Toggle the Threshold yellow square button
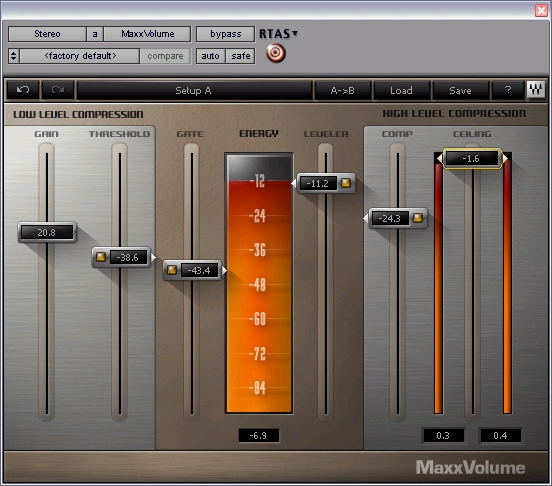The image size is (552, 486). click(x=101, y=257)
